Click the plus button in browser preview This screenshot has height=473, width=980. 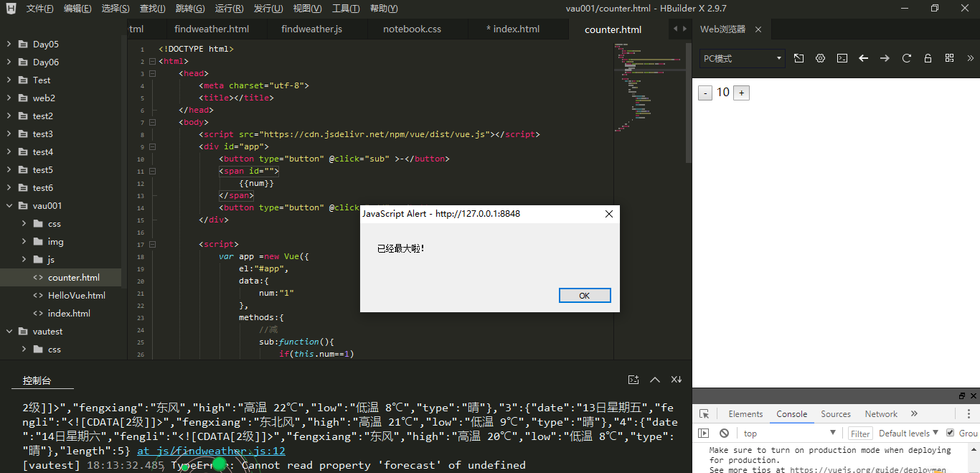741,93
